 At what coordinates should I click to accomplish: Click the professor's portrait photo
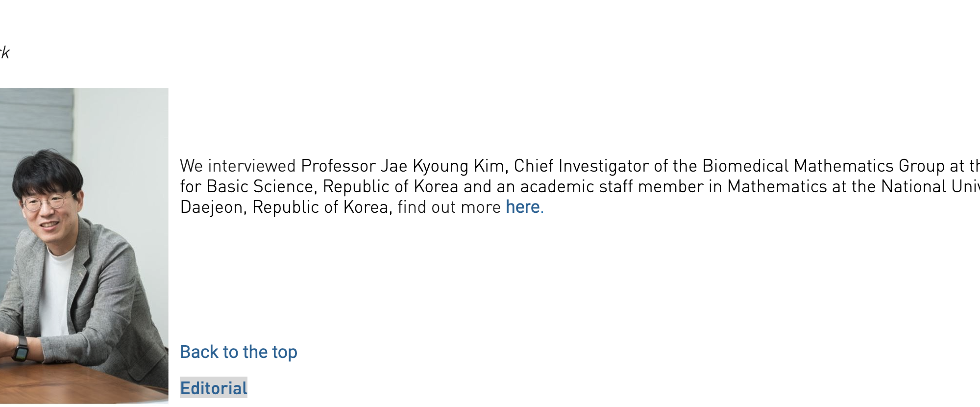(x=84, y=246)
